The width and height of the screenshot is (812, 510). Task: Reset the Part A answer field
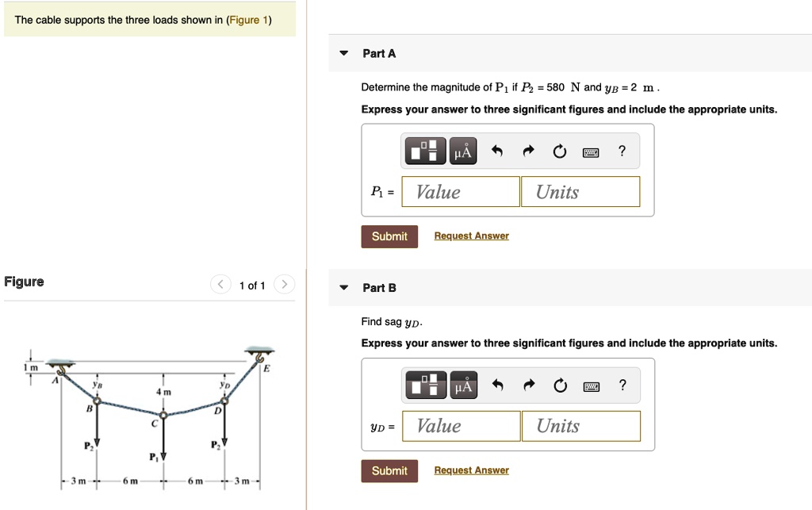tap(560, 151)
